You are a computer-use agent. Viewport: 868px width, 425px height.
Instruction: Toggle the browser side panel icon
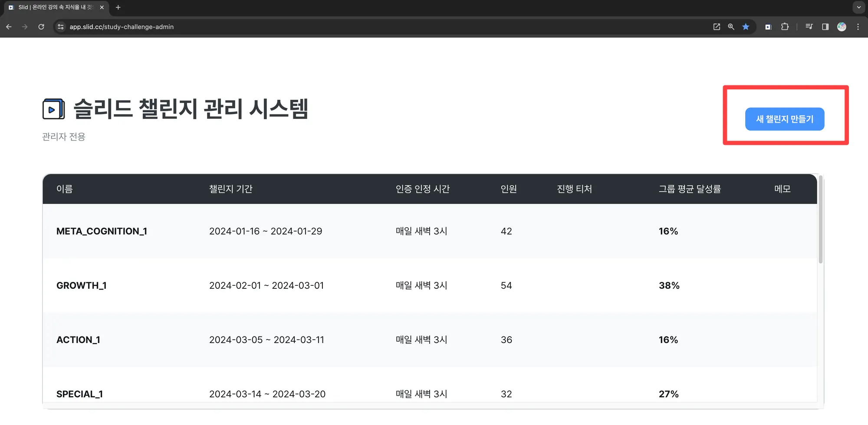coord(825,27)
